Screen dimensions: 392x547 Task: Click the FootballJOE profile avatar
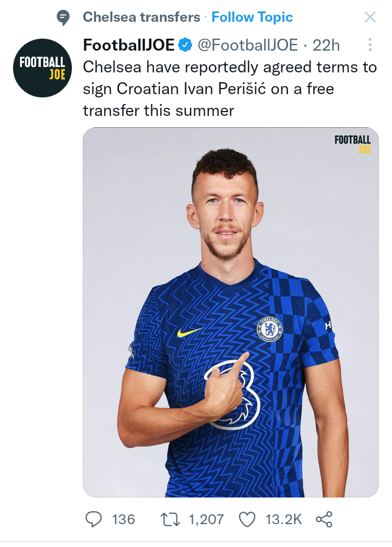(42, 67)
